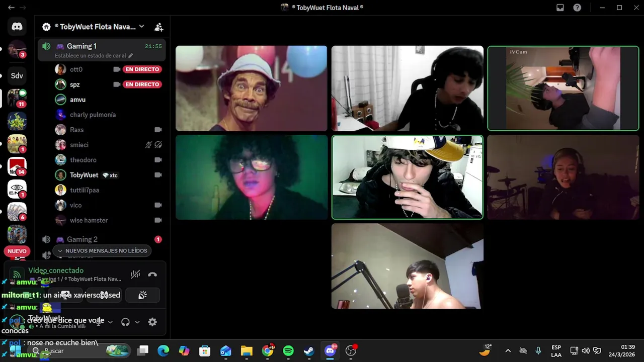Focus the iVCam video tile
The image size is (644, 362).
563,88
